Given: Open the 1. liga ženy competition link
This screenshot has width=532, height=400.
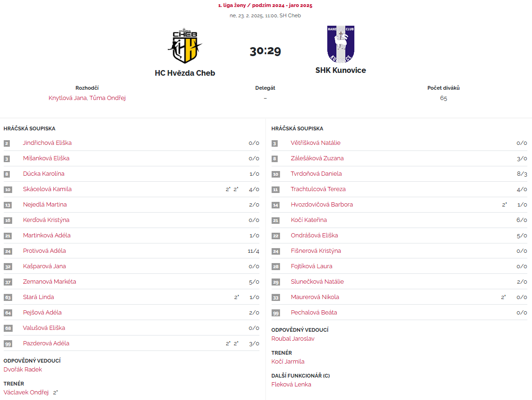Looking at the screenshot, I should pyautogui.click(x=265, y=6).
